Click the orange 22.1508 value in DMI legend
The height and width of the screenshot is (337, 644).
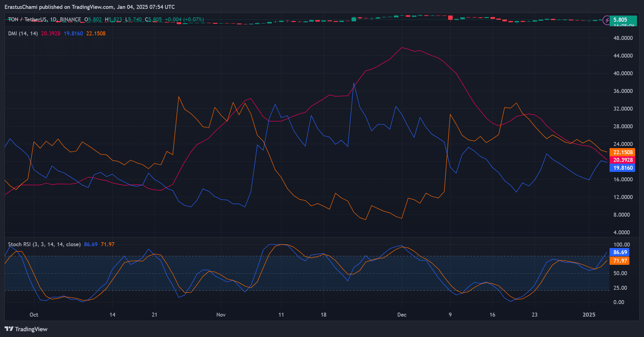coord(96,34)
